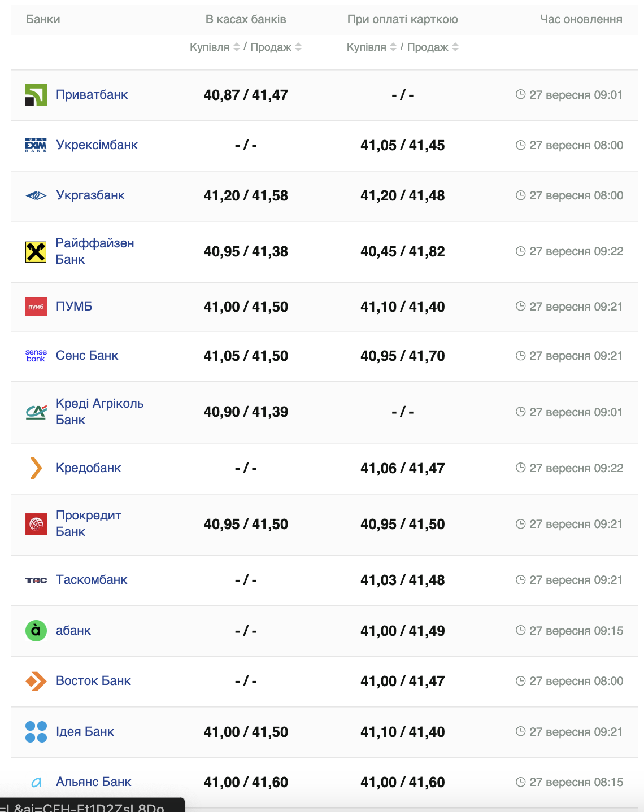Click the Приватбанк green logo icon
Viewport: 644px width, 812px height.
tap(36, 95)
